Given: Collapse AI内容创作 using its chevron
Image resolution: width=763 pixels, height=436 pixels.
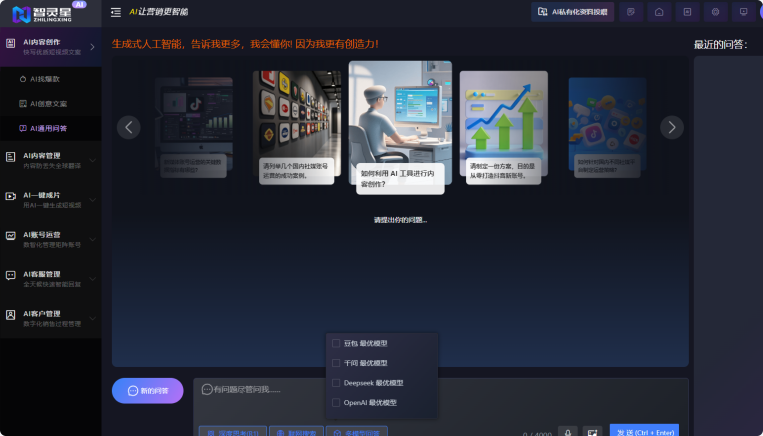Looking at the screenshot, I should click(x=92, y=47).
